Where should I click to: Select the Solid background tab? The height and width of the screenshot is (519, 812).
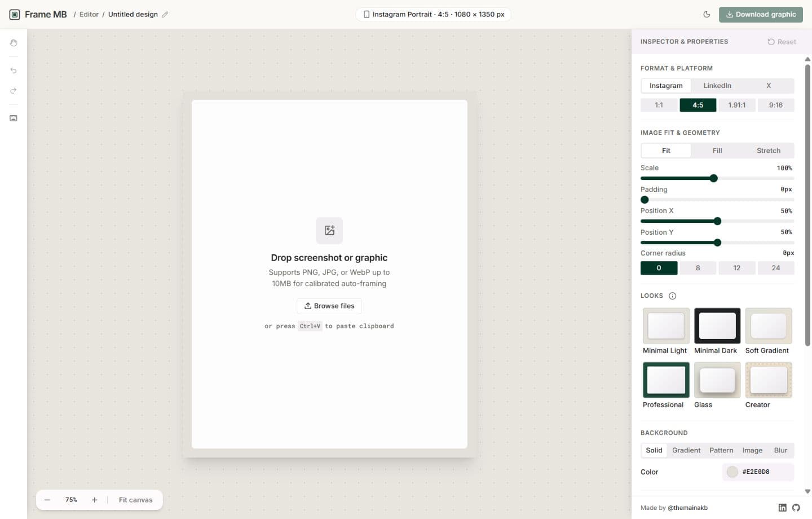[654, 450]
